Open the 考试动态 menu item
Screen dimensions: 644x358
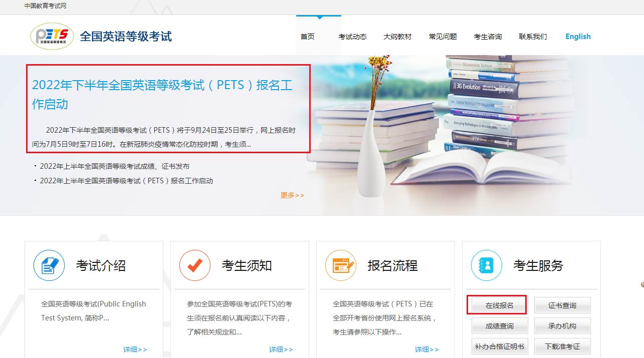pos(352,37)
